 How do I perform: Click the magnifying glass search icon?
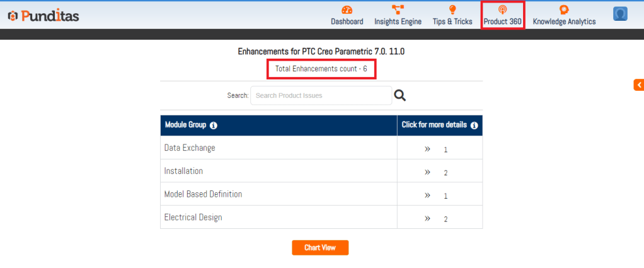400,95
